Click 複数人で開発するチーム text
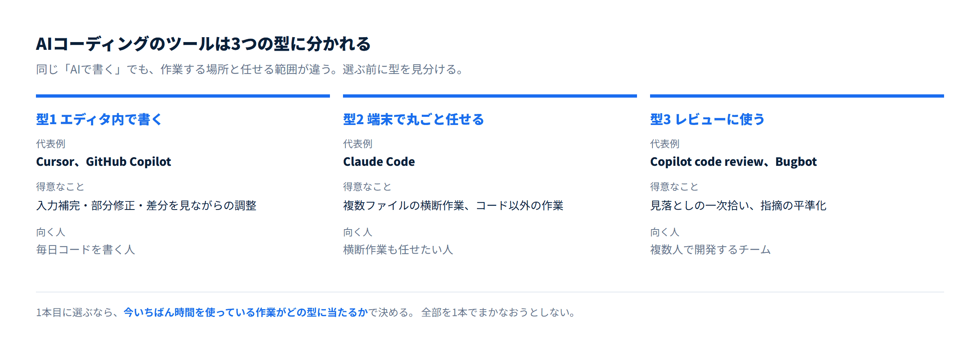Viewport: 980px width, 348px height. click(x=710, y=250)
